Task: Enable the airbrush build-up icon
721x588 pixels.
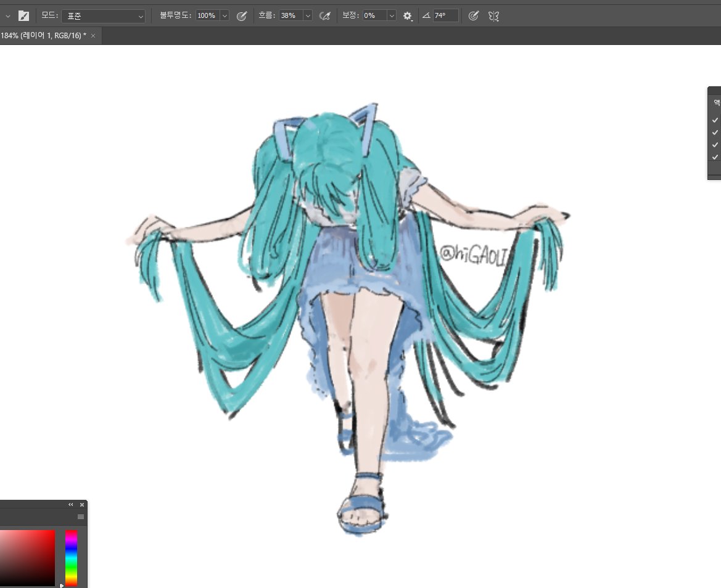Action: (x=324, y=16)
